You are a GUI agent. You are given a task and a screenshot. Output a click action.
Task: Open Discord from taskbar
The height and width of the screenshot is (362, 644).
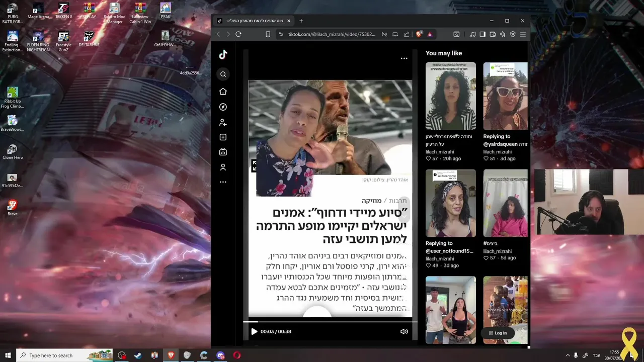click(x=220, y=355)
